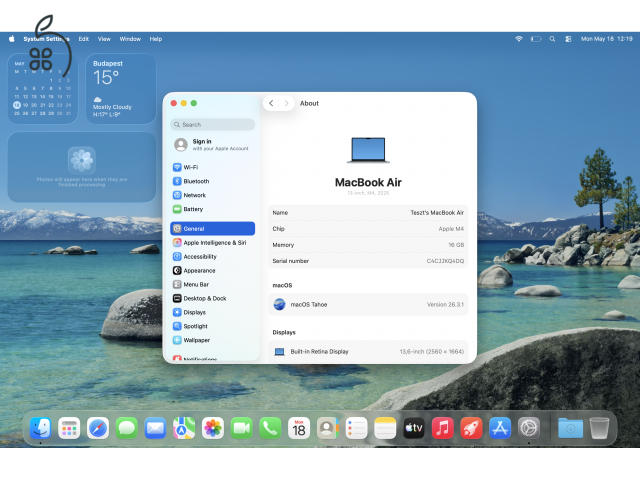Click the MacBook Air laptop image
The width and height of the screenshot is (640, 480).
coord(368,150)
